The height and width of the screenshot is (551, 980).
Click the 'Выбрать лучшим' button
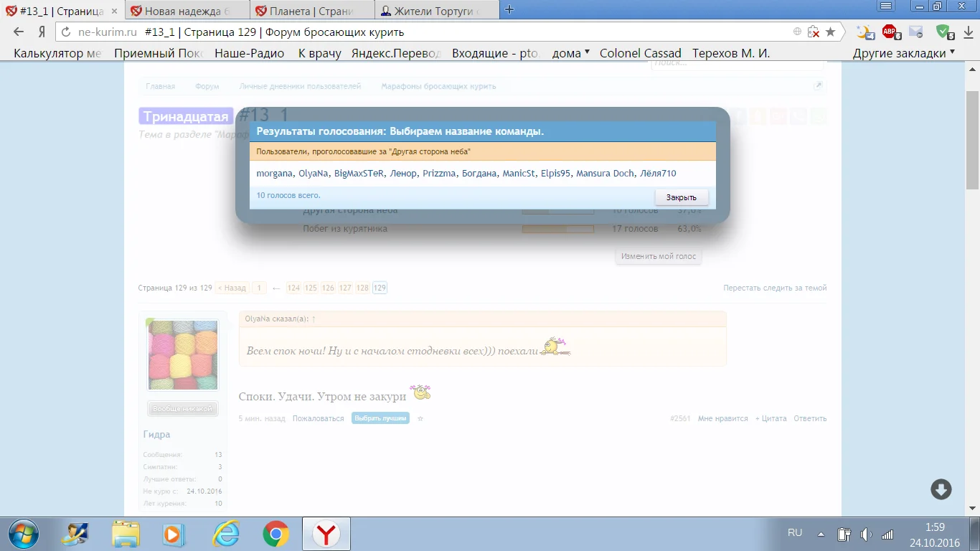[x=380, y=418]
